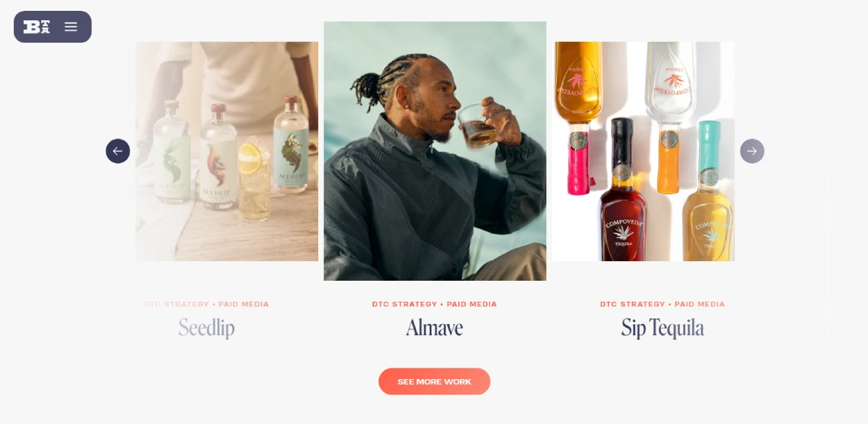Open the Sip Tequila bottles image
The height and width of the screenshot is (424, 868).
click(643, 151)
